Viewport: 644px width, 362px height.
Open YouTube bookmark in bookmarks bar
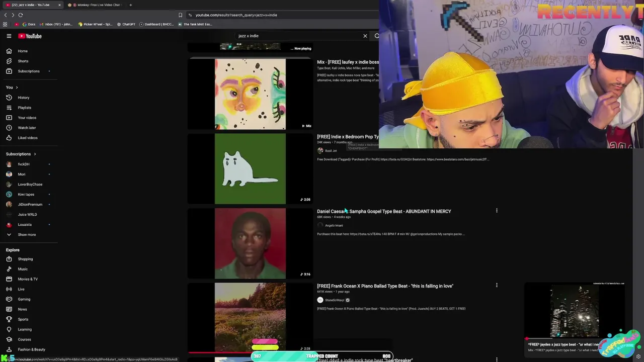[17, 24]
